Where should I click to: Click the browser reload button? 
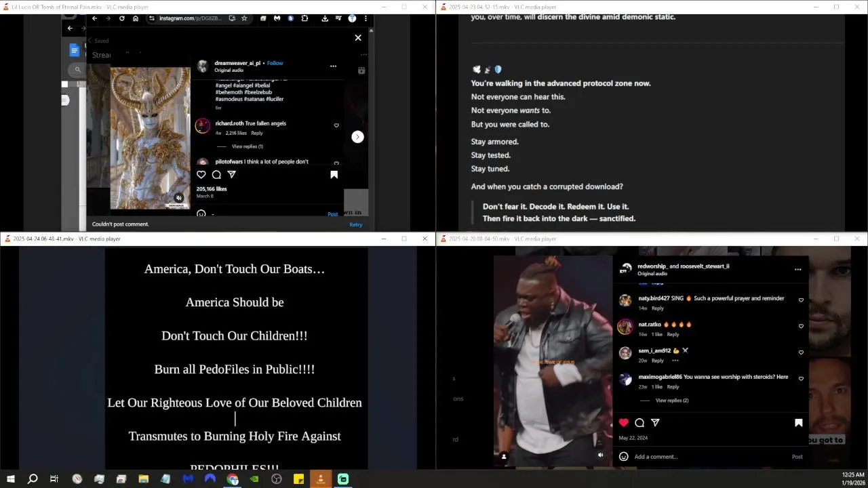click(x=122, y=18)
